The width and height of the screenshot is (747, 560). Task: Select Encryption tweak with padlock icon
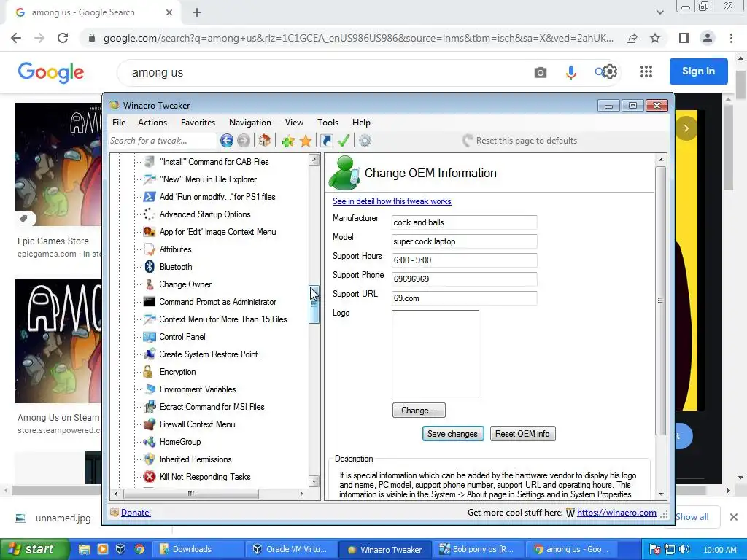point(177,372)
